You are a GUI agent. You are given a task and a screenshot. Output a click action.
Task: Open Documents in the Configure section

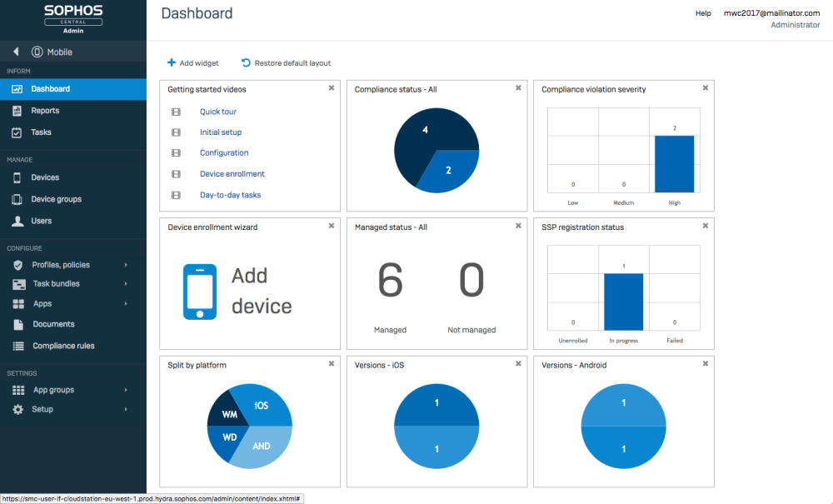click(53, 324)
